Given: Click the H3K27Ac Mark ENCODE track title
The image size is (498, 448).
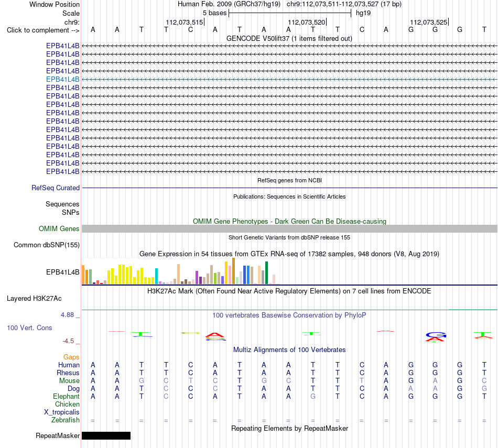Looking at the screenshot, I should 289,291.
